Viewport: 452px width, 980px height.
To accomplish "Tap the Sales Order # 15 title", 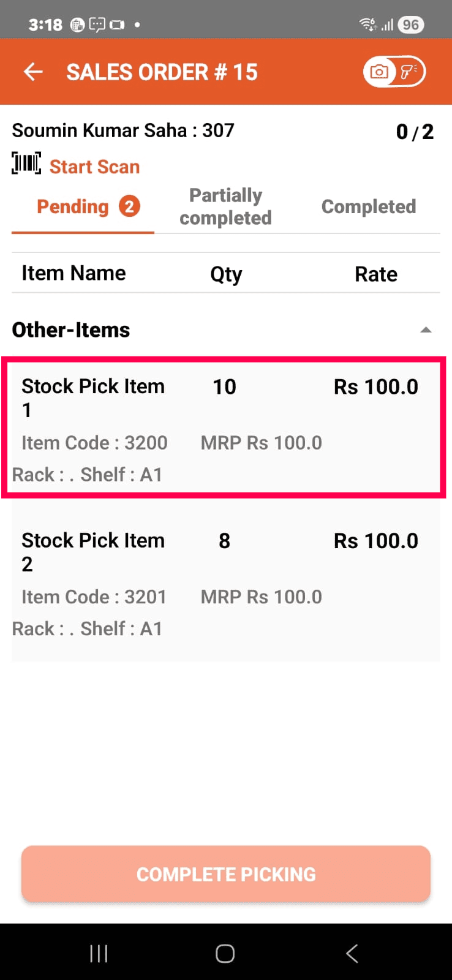I will pyautogui.click(x=162, y=72).
